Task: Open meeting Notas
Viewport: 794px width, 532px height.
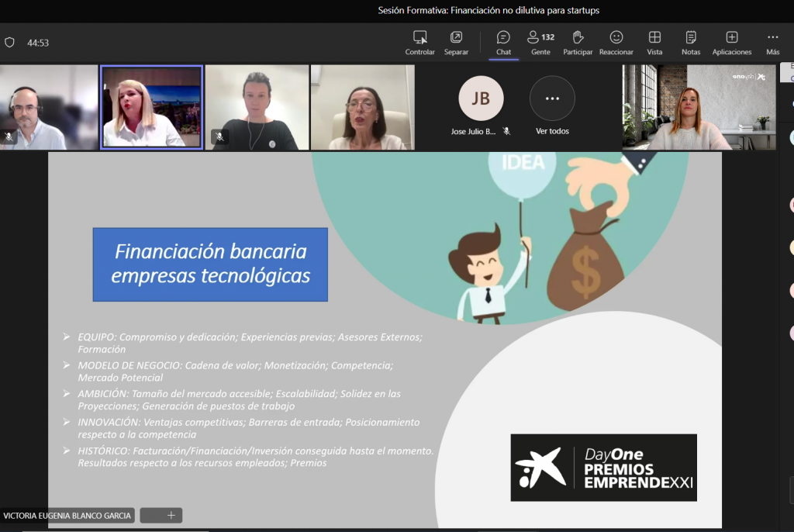Action: pos(691,43)
